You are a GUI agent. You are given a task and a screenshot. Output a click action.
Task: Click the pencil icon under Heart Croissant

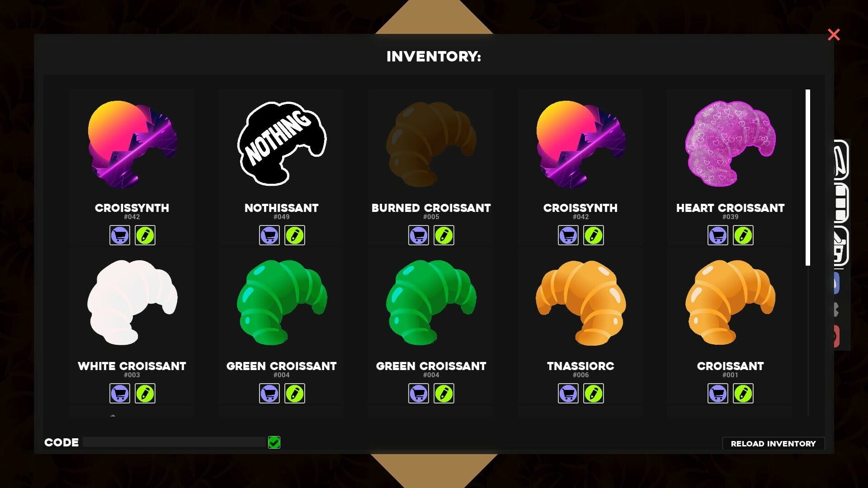(743, 235)
